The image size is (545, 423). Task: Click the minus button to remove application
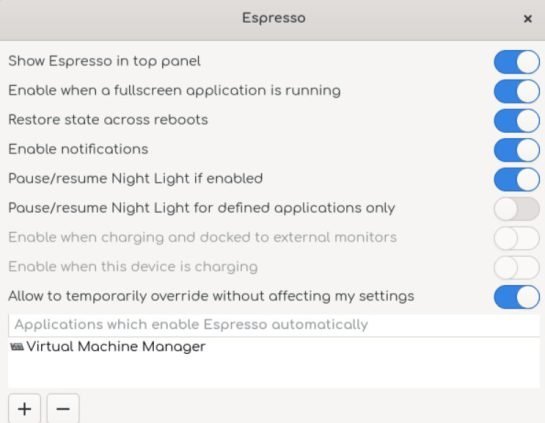(x=63, y=409)
